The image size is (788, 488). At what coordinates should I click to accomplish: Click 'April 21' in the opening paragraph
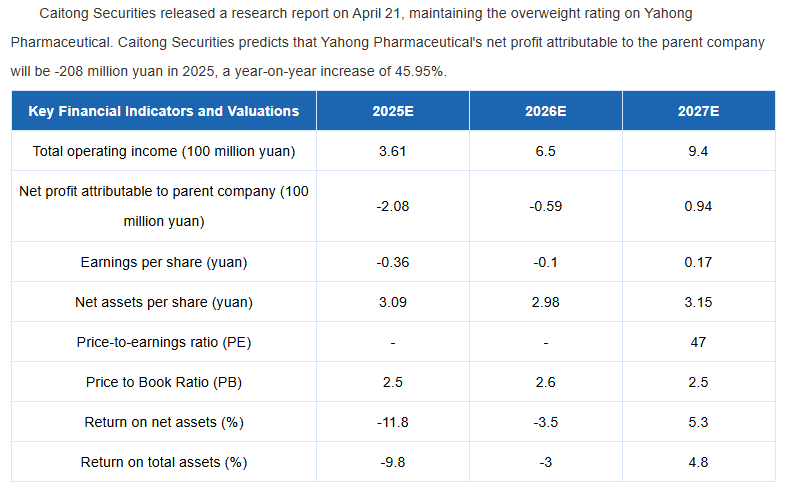[376, 14]
